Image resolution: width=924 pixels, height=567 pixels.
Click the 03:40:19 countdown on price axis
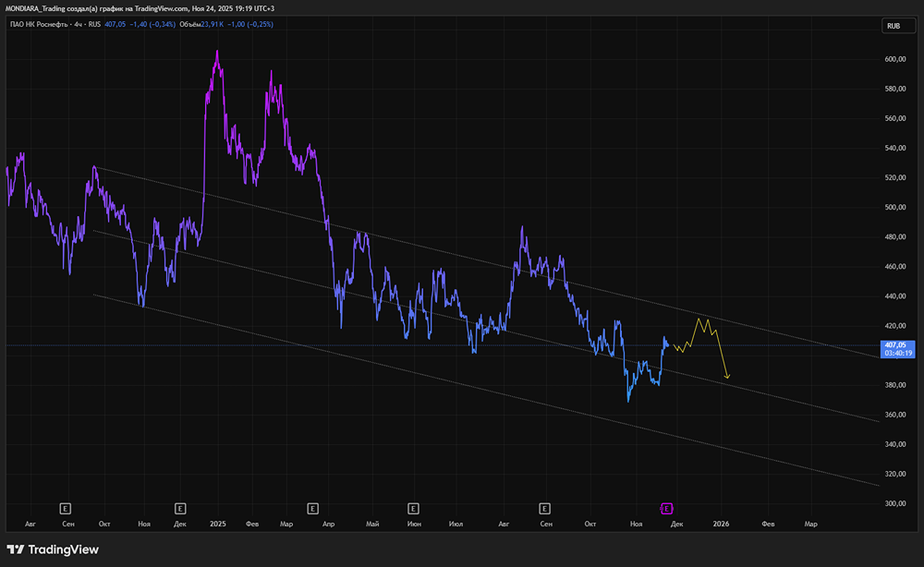[898, 354]
